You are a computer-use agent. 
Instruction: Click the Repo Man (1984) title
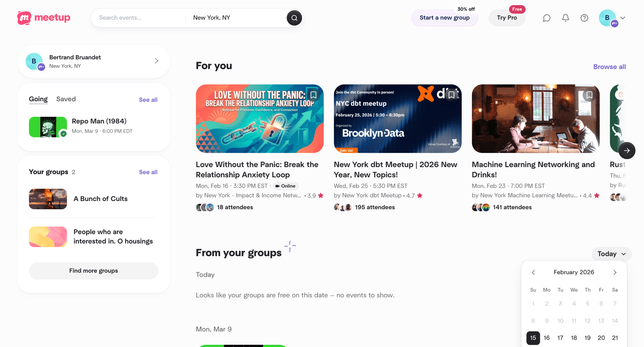coord(99,121)
